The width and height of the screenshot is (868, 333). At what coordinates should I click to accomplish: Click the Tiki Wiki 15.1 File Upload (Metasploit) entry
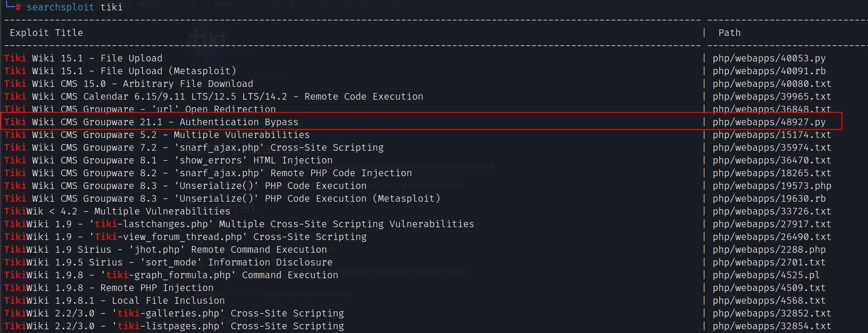coord(120,71)
